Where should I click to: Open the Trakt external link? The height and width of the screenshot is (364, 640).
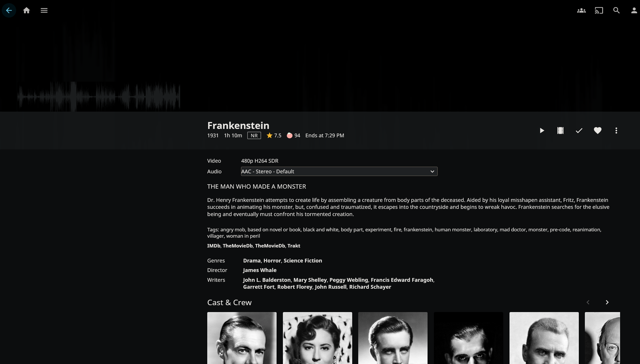point(294,246)
